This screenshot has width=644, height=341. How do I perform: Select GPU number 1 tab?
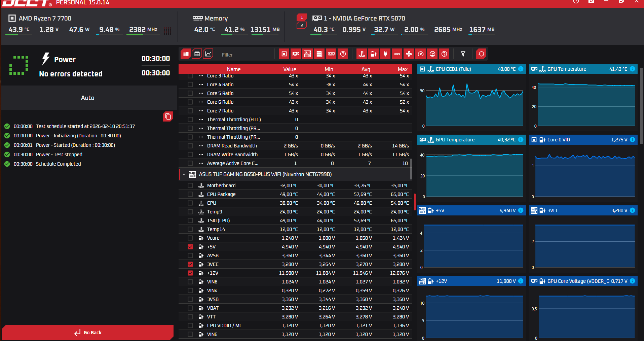coord(302,18)
